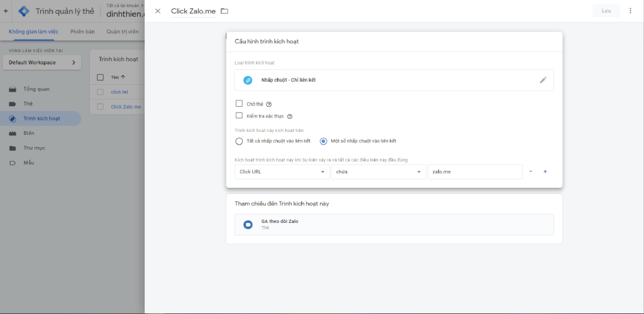Click the folder icon next to trigger name

225,11
